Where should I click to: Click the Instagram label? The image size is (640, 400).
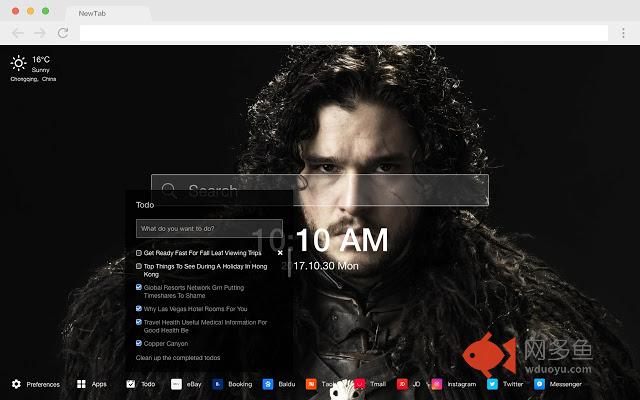(462, 384)
